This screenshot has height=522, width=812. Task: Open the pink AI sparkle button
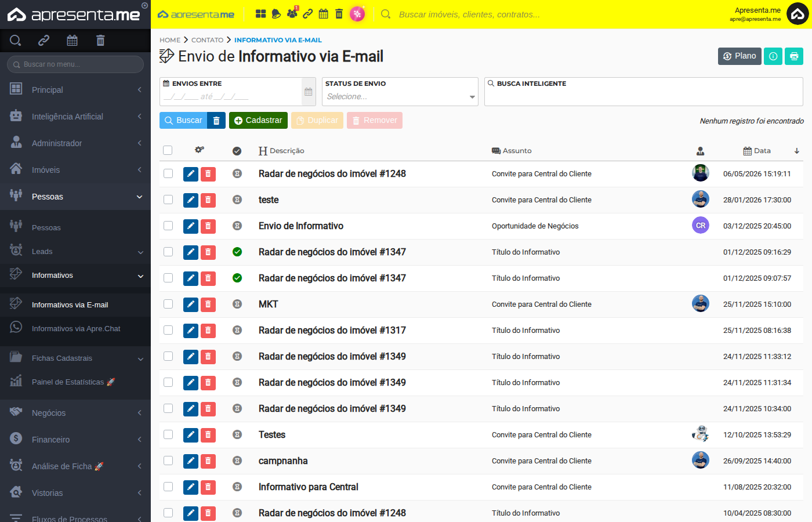tap(357, 14)
